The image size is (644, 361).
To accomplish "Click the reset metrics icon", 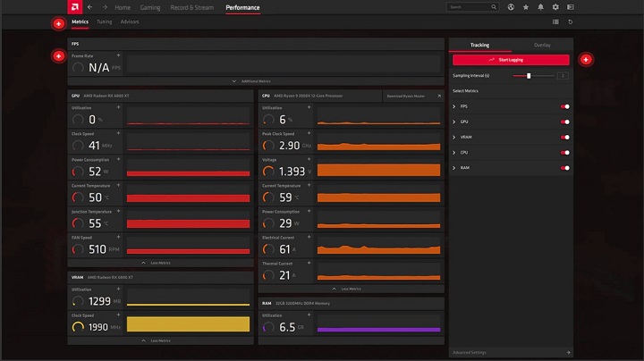I will click(x=571, y=21).
